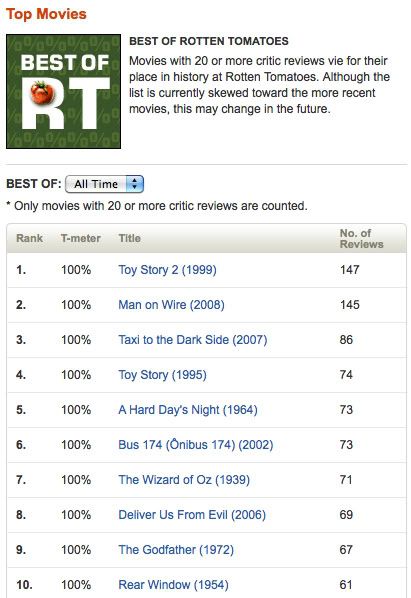Viewport: 411px width, 598px height.
Task: Open Man on Wire (2008) link
Action: coord(171,305)
